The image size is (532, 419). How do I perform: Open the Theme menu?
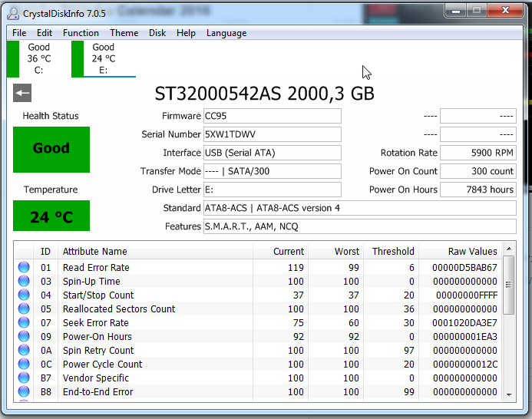coord(124,33)
